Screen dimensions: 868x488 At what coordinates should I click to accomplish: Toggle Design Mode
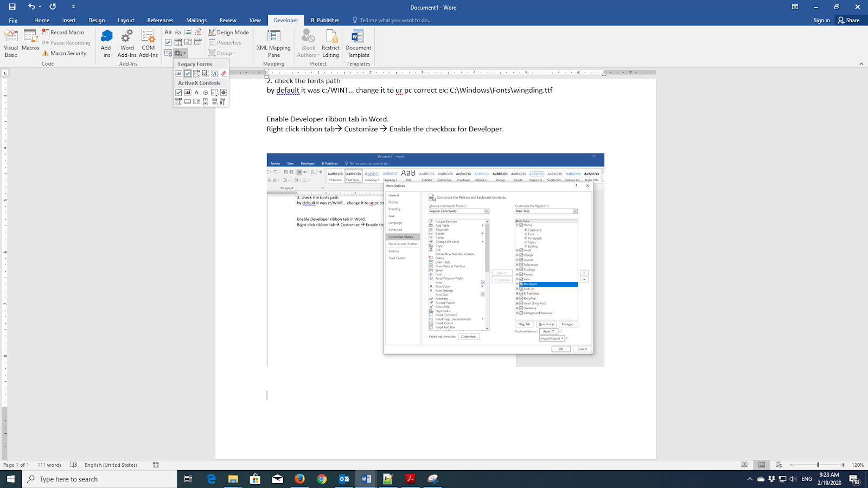(x=228, y=32)
